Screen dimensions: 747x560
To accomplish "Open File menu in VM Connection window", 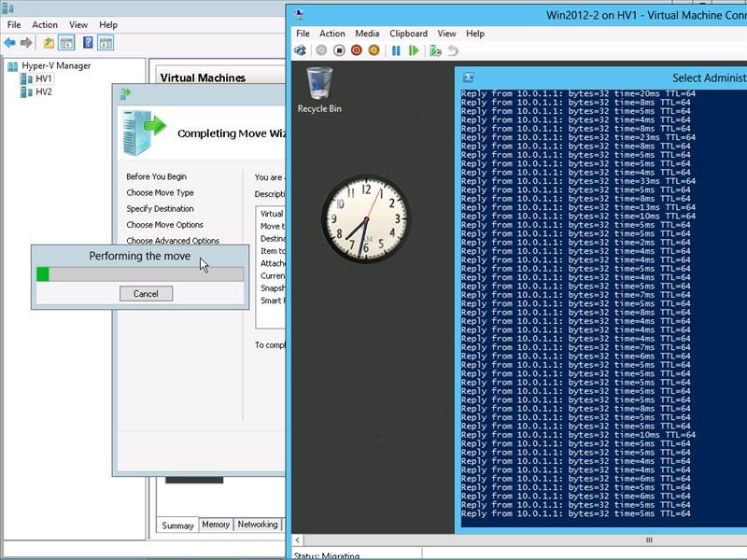I will [303, 34].
